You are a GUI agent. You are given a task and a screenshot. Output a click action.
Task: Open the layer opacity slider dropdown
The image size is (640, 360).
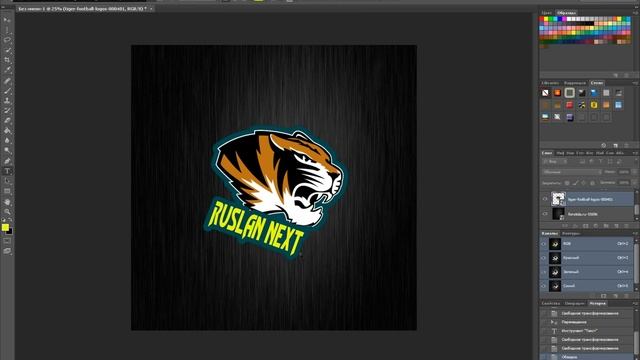pyautogui.click(x=635, y=172)
